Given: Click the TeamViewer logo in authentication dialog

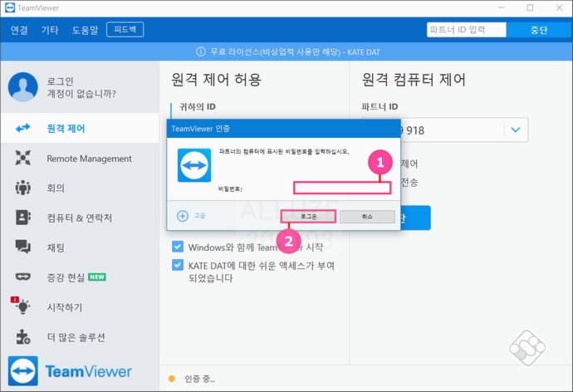Looking at the screenshot, I should 194,165.
